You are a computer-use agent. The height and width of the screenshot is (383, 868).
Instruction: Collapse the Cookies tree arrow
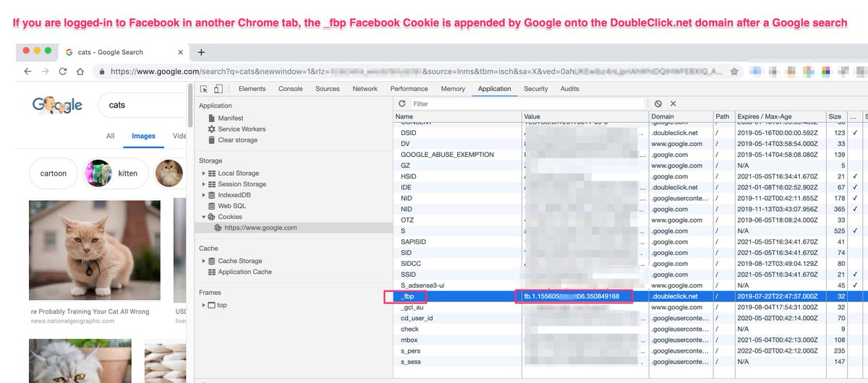tap(203, 217)
